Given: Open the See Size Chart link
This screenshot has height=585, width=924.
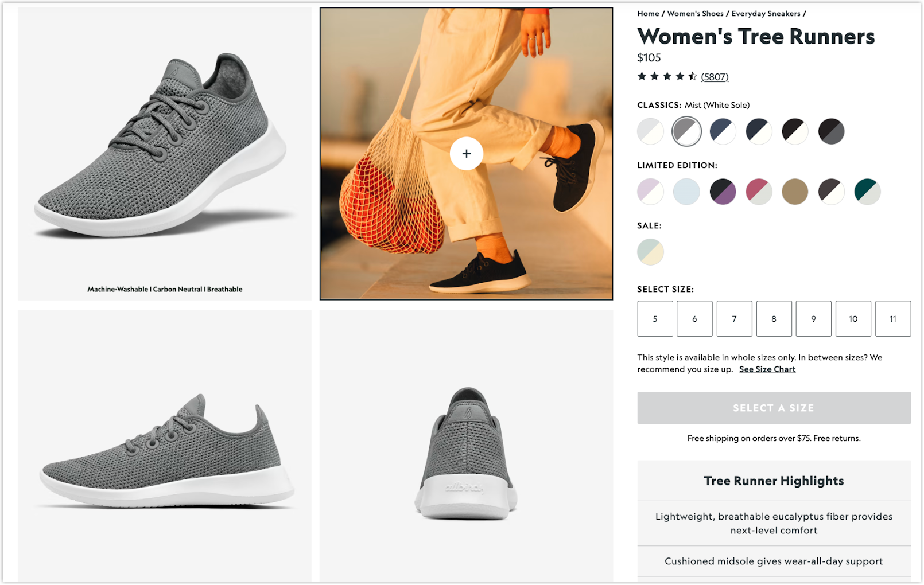Looking at the screenshot, I should point(767,369).
